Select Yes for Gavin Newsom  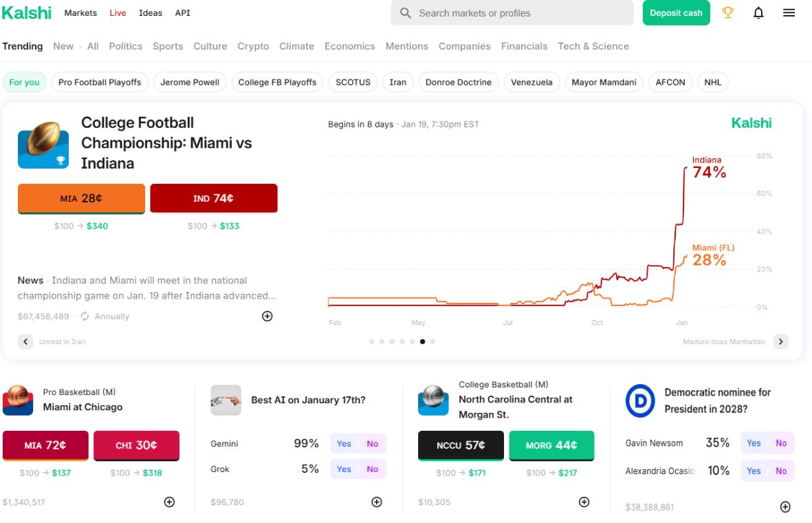pos(754,443)
